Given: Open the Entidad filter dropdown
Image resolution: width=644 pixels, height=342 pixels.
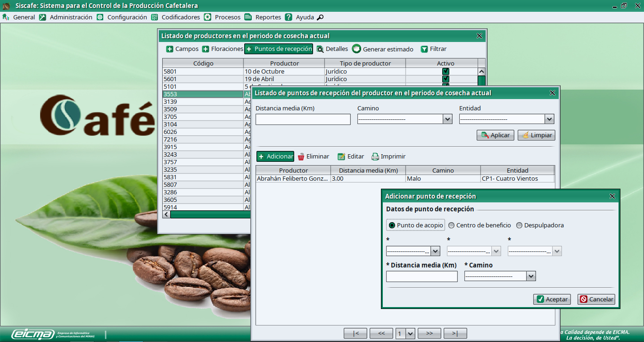Looking at the screenshot, I should (x=549, y=119).
